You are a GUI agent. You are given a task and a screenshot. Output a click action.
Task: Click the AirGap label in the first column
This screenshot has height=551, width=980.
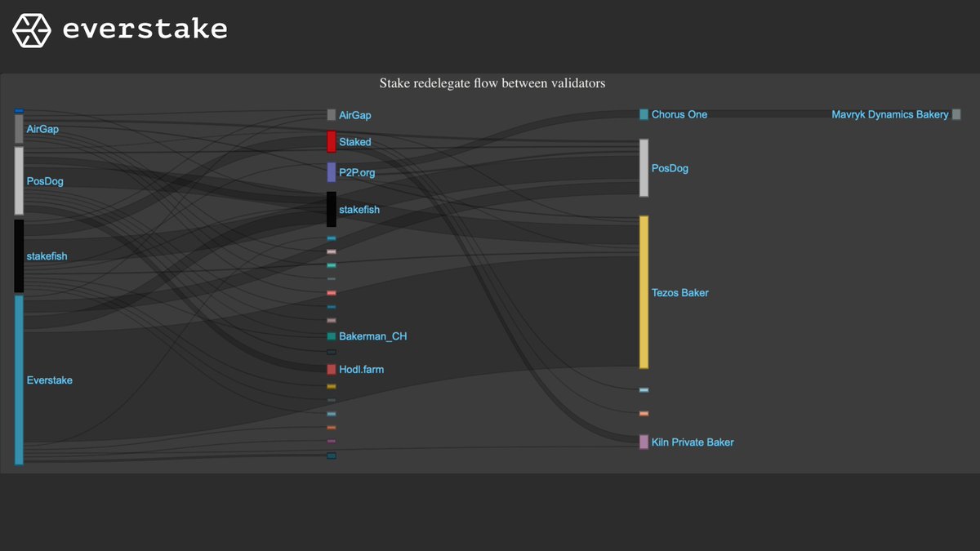pos(42,129)
